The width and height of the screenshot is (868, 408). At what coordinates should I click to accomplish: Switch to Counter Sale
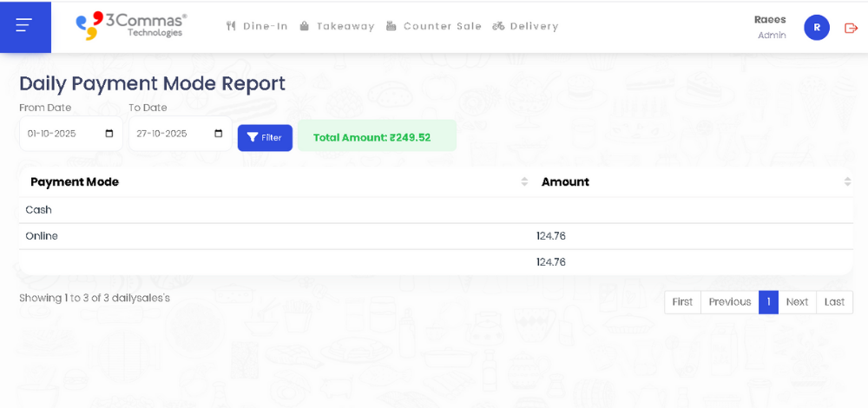click(x=433, y=26)
